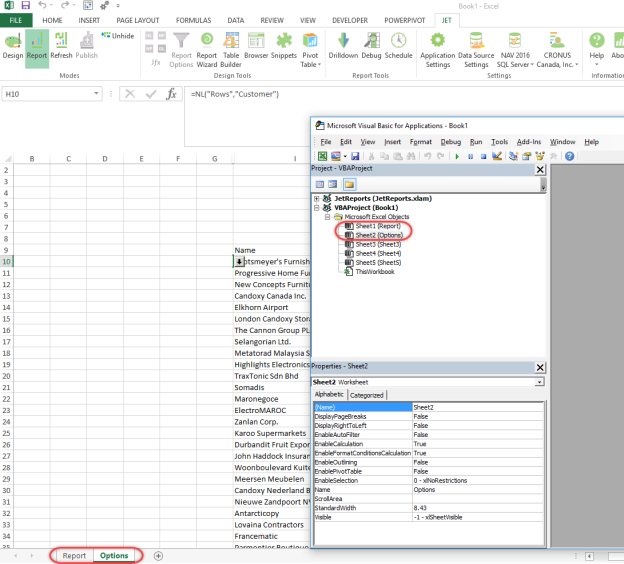Open the VBA editor Add-Ins menu

(528, 142)
